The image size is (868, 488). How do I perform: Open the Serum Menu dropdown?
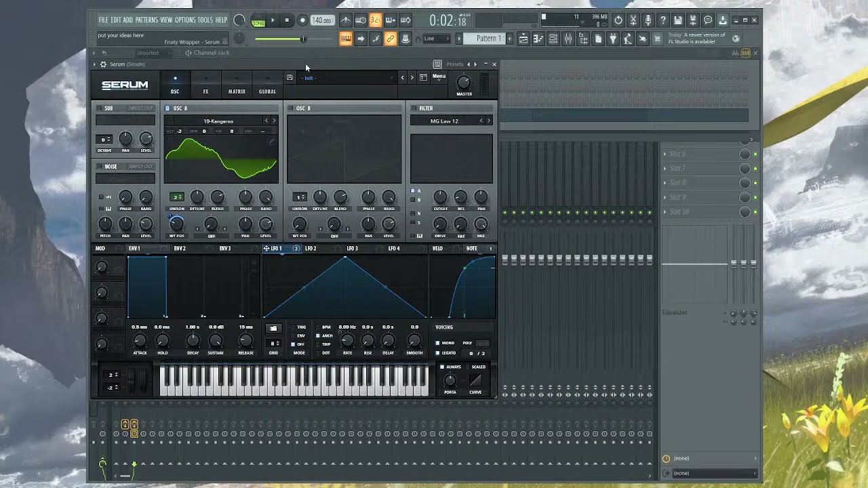[439, 76]
